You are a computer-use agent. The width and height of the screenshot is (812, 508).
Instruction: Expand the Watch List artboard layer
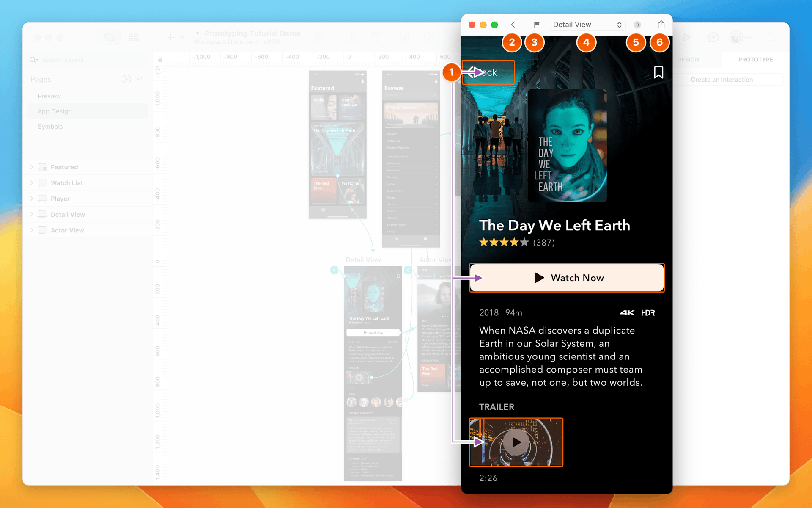tap(32, 183)
